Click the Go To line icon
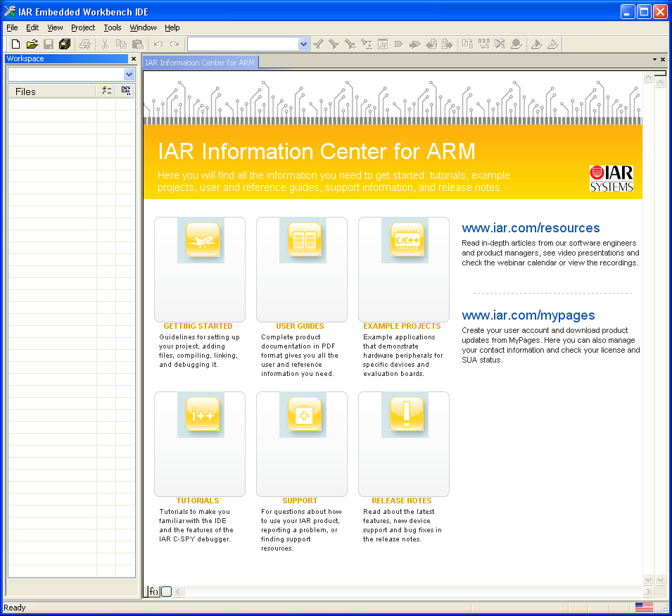 [x=383, y=44]
